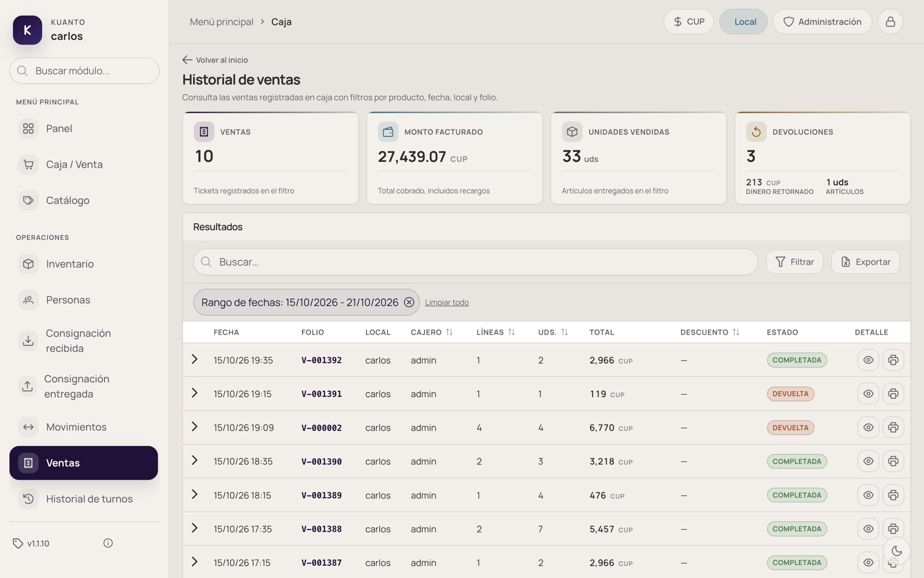This screenshot has height=578, width=924.
Task: Expand row of sale V-001388
Action: pos(195,528)
